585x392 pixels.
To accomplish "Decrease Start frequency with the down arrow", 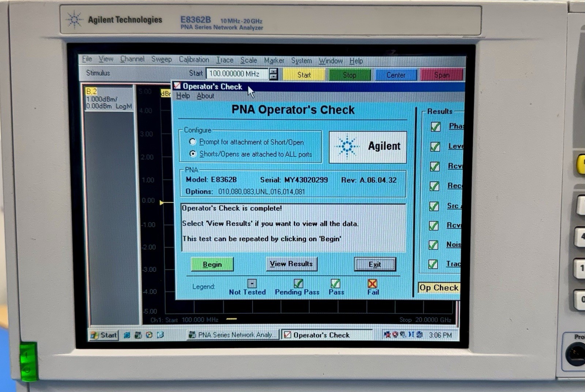I will [x=273, y=77].
